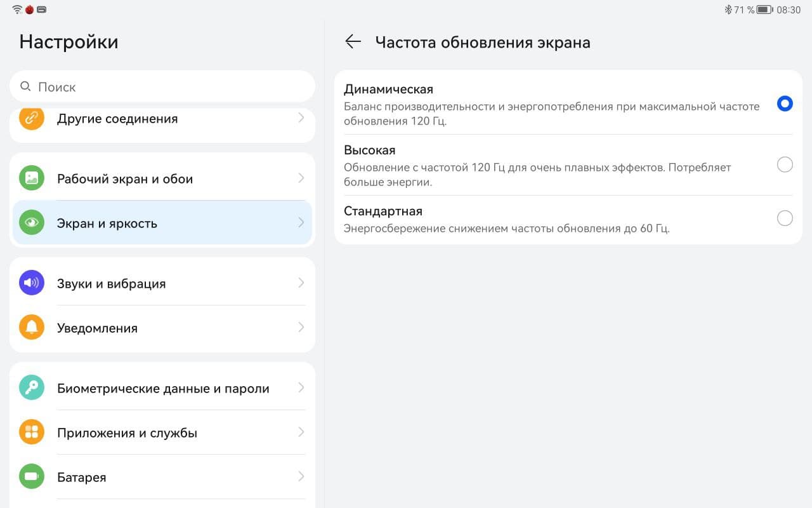Select the Динамическая radio button
The height and width of the screenshot is (508, 812).
(785, 104)
